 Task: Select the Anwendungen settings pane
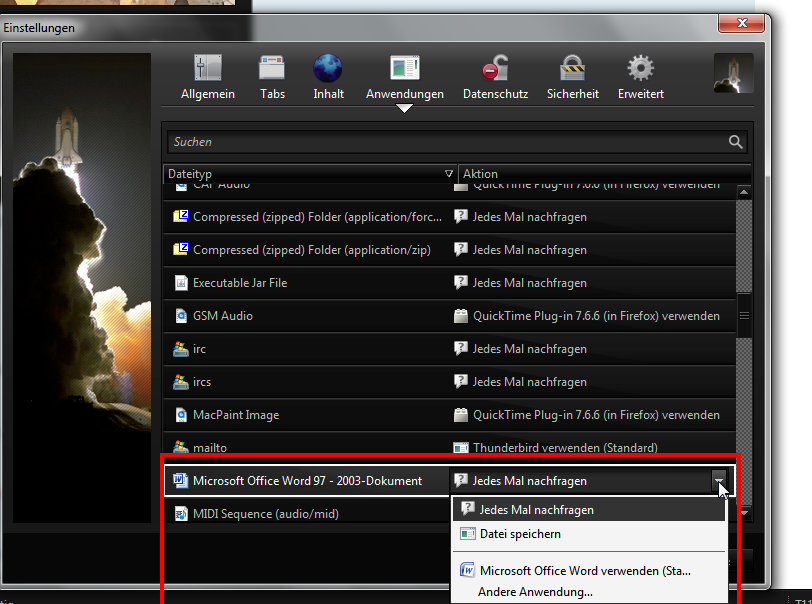point(404,77)
